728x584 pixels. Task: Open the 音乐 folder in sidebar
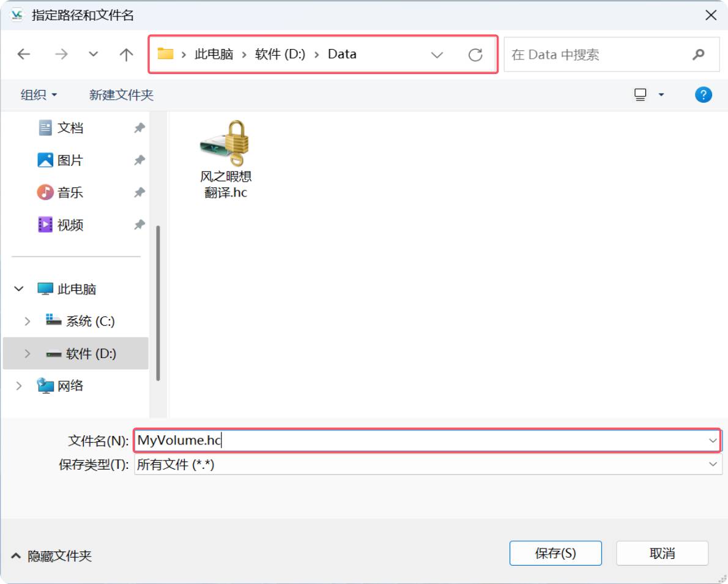click(x=70, y=193)
